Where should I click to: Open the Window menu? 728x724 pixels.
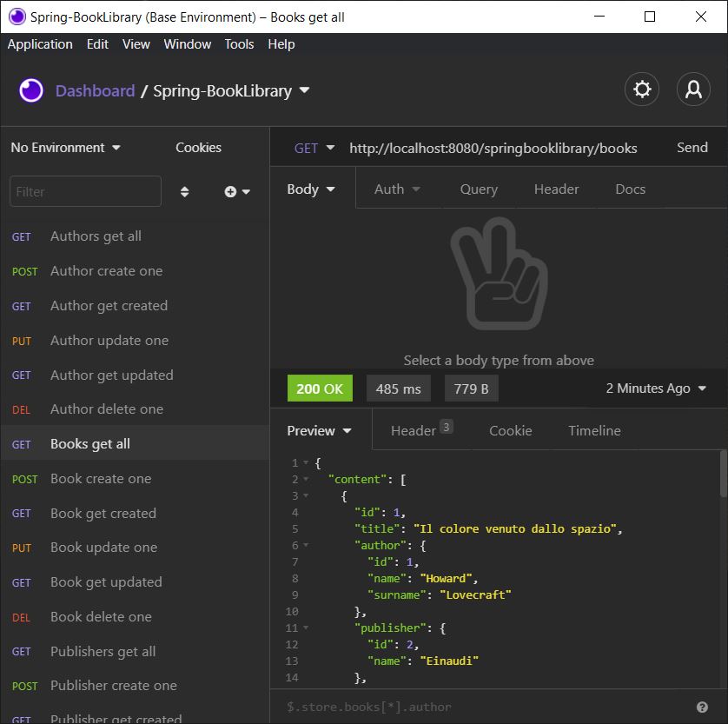point(187,44)
